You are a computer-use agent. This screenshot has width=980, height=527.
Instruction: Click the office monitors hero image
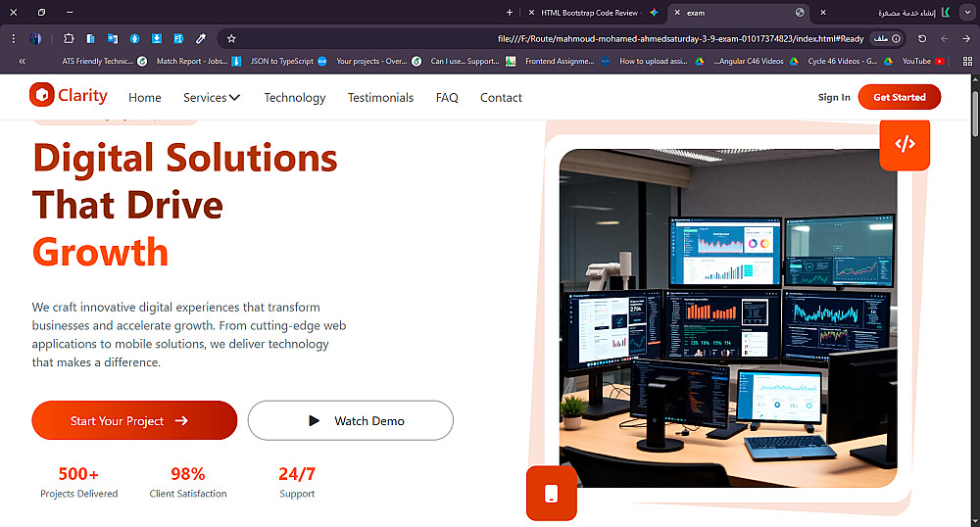pyautogui.click(x=728, y=317)
